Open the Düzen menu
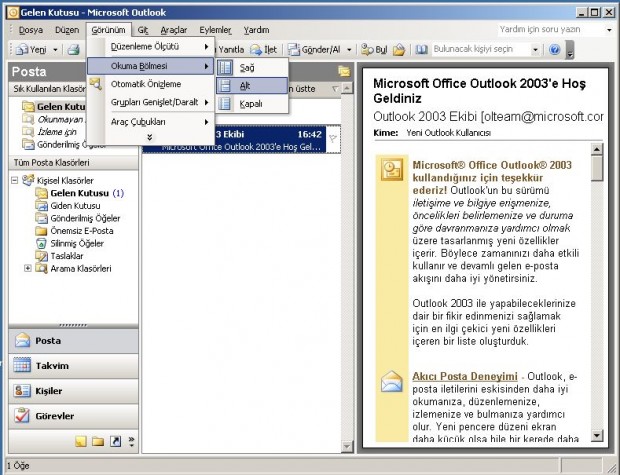This screenshot has height=475, width=620. (x=67, y=30)
